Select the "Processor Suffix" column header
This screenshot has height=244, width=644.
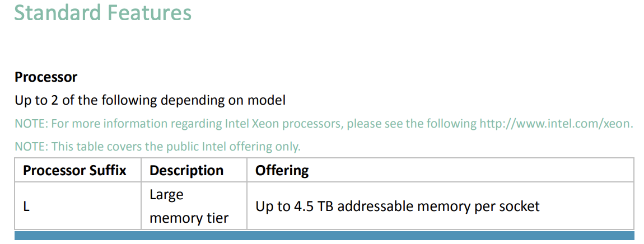click(x=74, y=170)
